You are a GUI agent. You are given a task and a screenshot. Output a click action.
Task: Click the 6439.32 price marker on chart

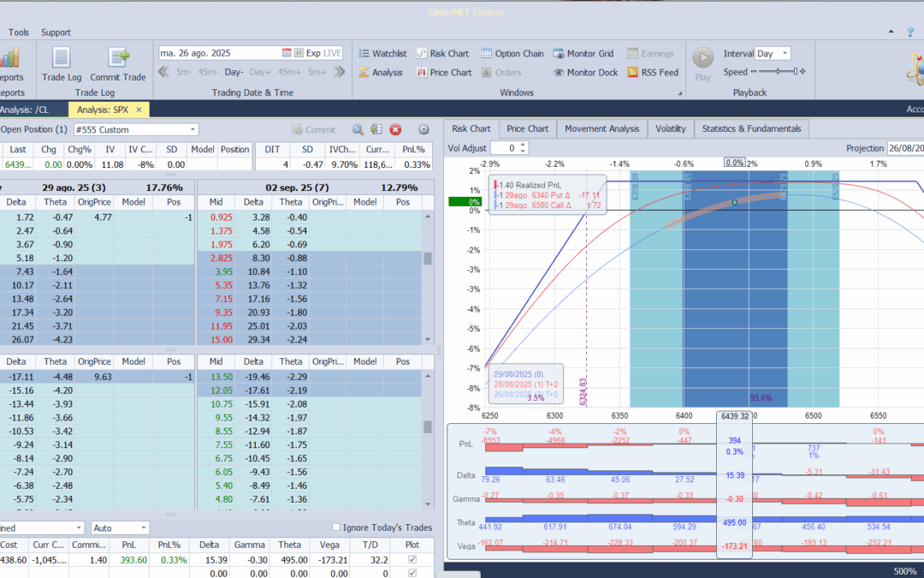[x=734, y=416]
